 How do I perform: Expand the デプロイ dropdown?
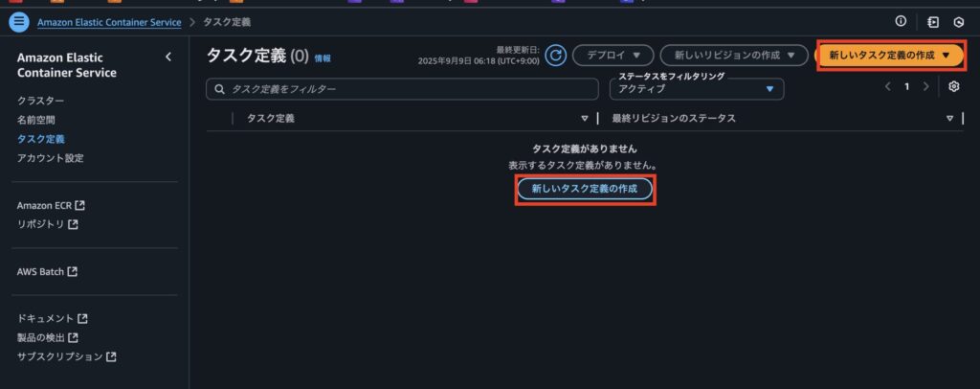613,55
